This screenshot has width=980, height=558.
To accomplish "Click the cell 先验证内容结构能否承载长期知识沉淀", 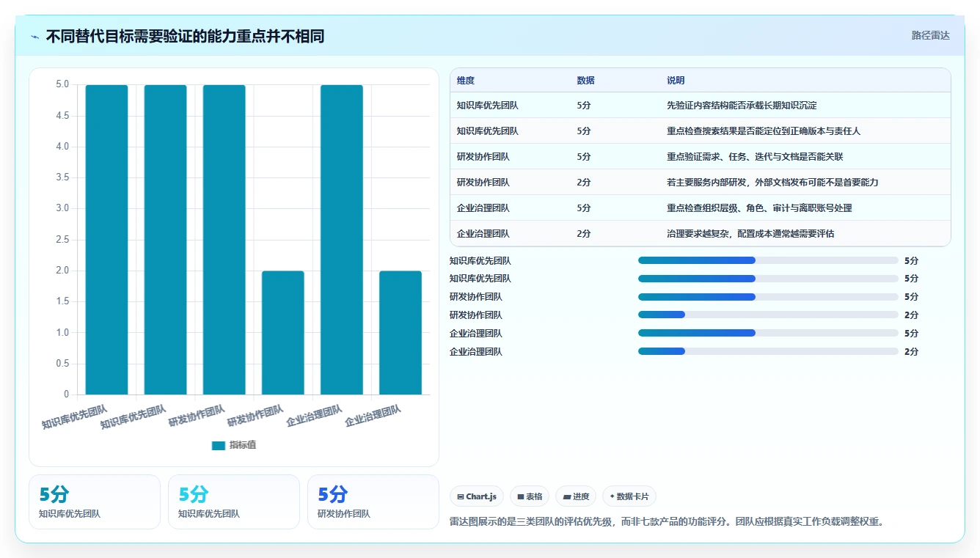I will tap(742, 106).
